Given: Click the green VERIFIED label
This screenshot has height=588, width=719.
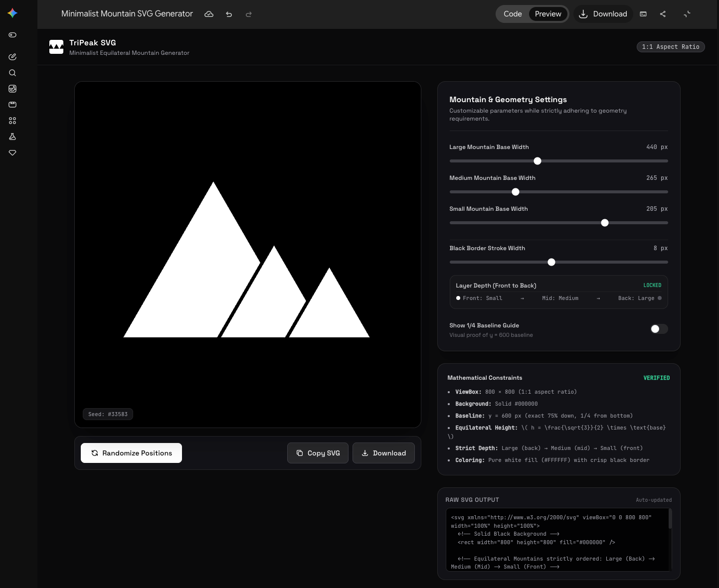Looking at the screenshot, I should (x=656, y=378).
